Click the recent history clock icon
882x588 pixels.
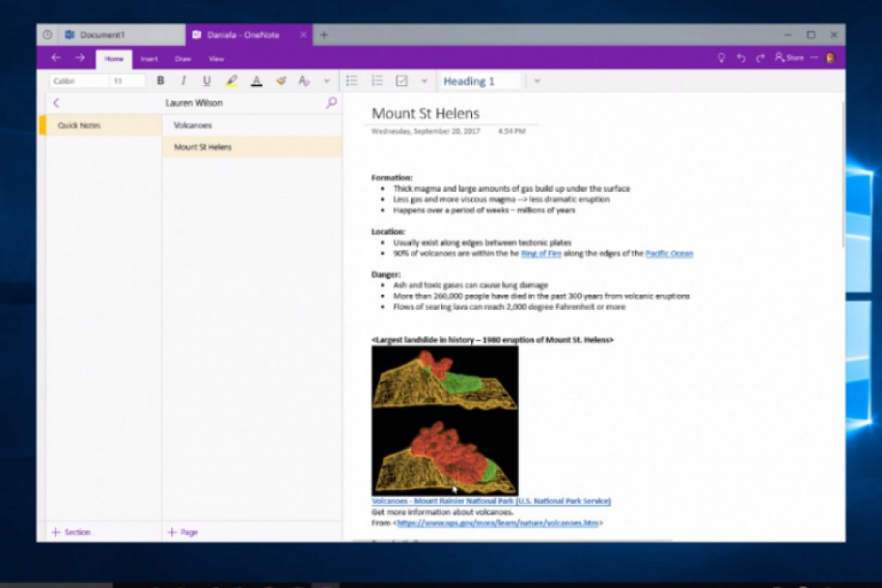click(x=48, y=35)
